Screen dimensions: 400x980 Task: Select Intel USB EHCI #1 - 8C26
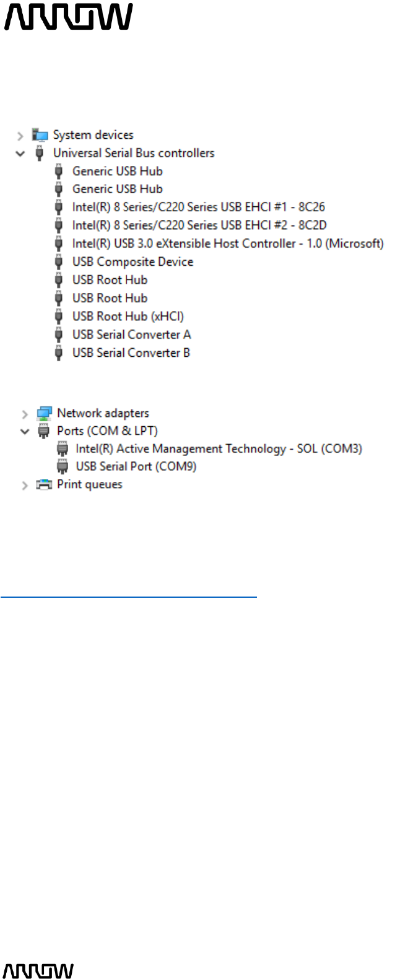tap(198, 207)
